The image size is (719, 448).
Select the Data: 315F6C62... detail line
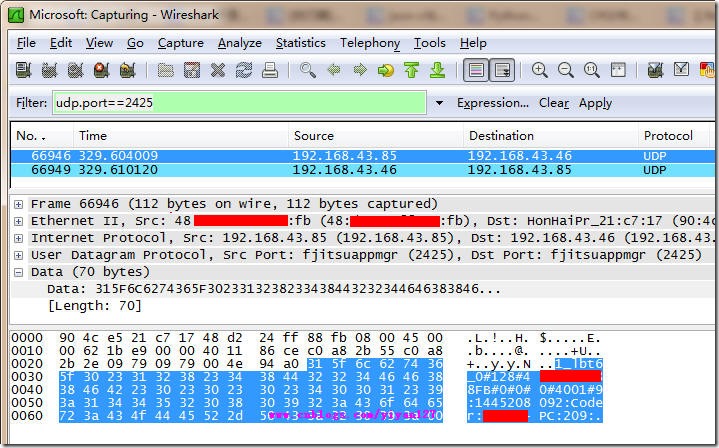[x=274, y=289]
